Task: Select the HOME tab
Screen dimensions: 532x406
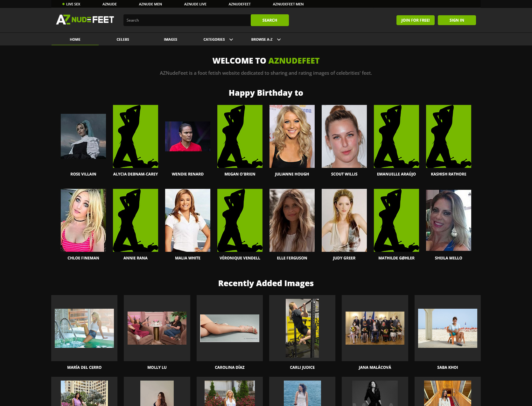Action: pos(75,39)
